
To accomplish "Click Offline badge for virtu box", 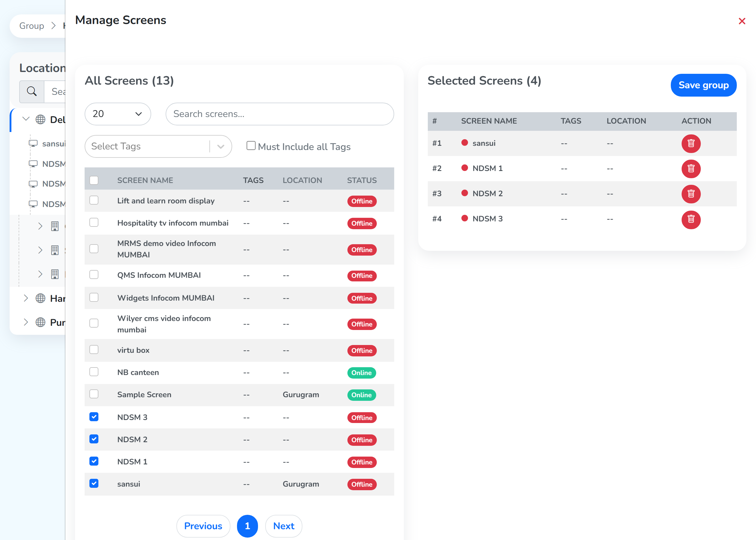I will click(x=362, y=350).
